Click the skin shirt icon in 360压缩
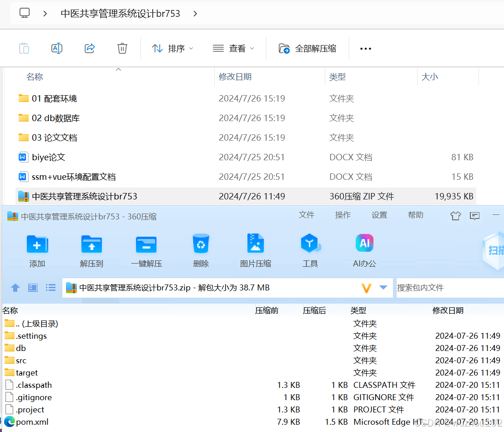 pyautogui.click(x=455, y=215)
